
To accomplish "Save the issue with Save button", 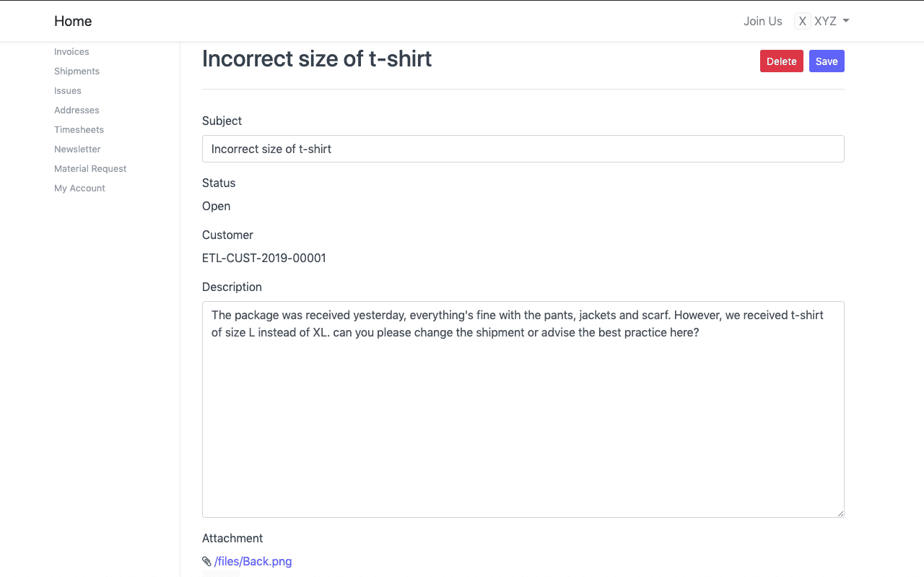I will tap(827, 61).
